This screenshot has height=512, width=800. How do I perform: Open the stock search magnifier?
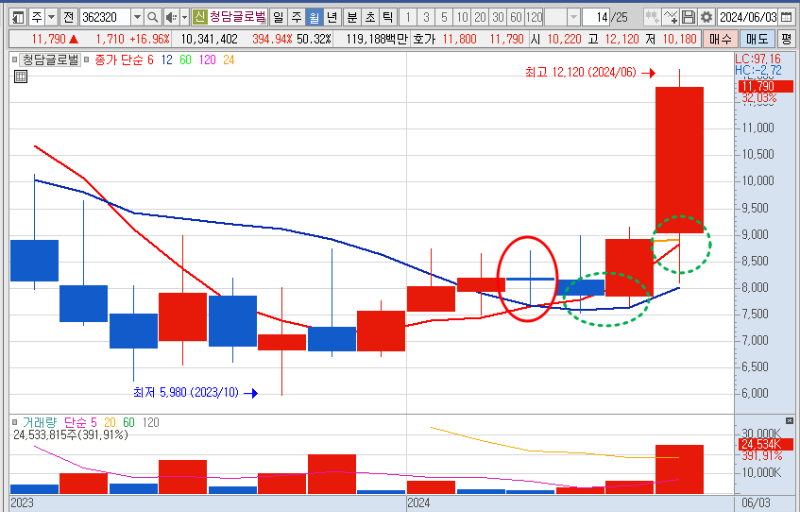[152, 17]
